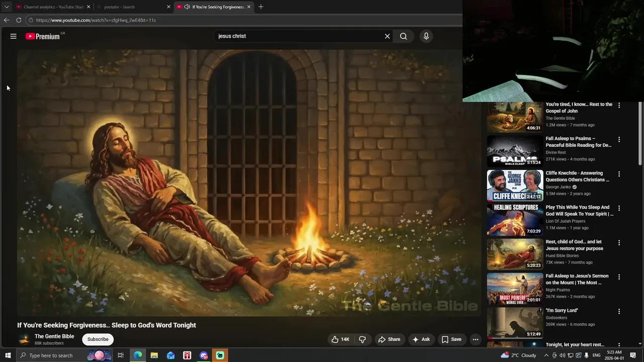Open the Outlook taskbar icon
The height and width of the screenshot is (362, 644).
171,355
